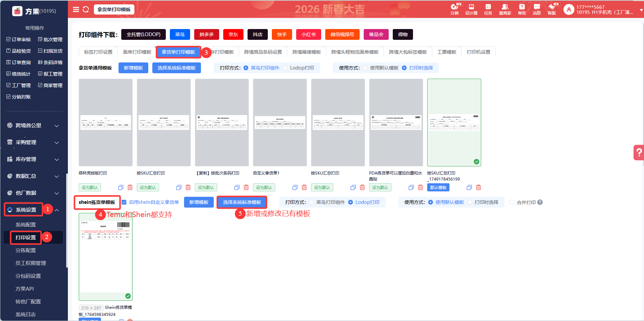Contact 客服 via the header icon
The height and width of the screenshot is (321, 644).
[552, 9]
